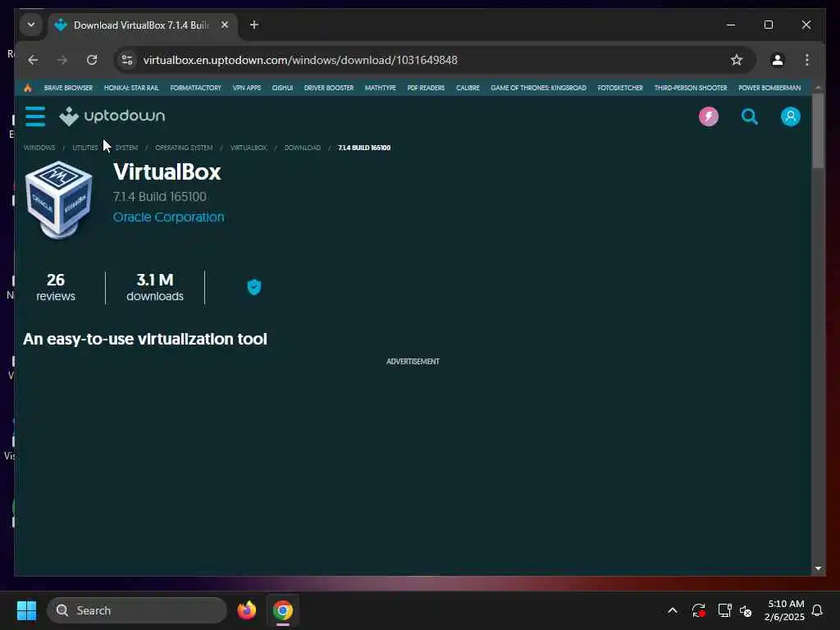
Task: Open the pink lightning Turbo icon
Action: pyautogui.click(x=708, y=116)
